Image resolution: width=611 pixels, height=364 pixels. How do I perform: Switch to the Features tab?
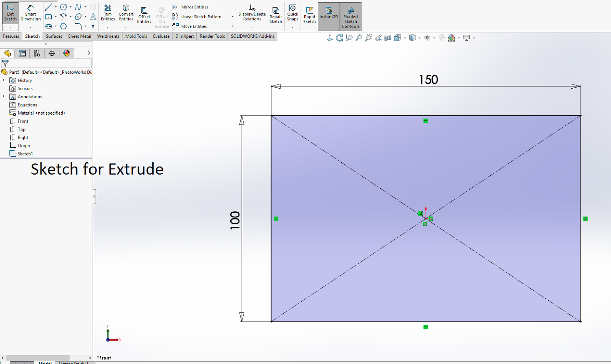(x=11, y=36)
